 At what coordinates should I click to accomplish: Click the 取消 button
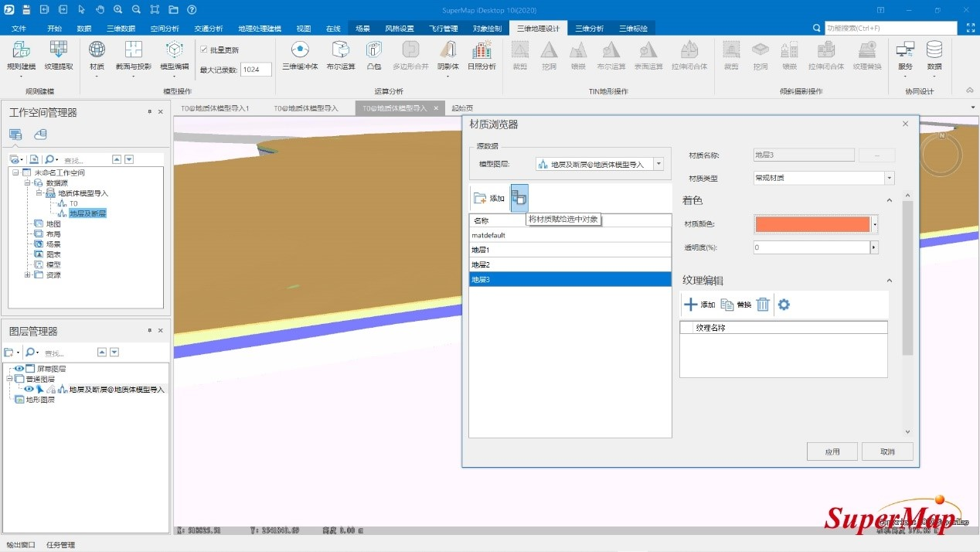coord(887,451)
